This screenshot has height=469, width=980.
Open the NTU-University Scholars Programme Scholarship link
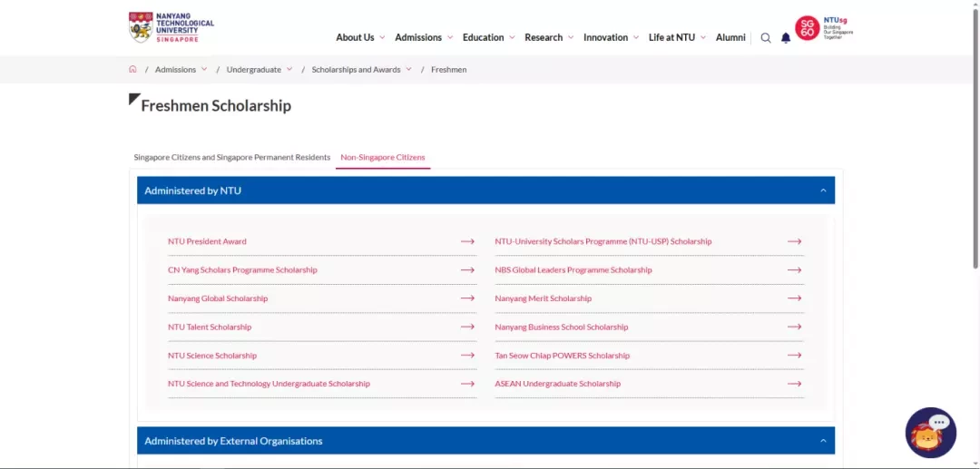coord(603,241)
